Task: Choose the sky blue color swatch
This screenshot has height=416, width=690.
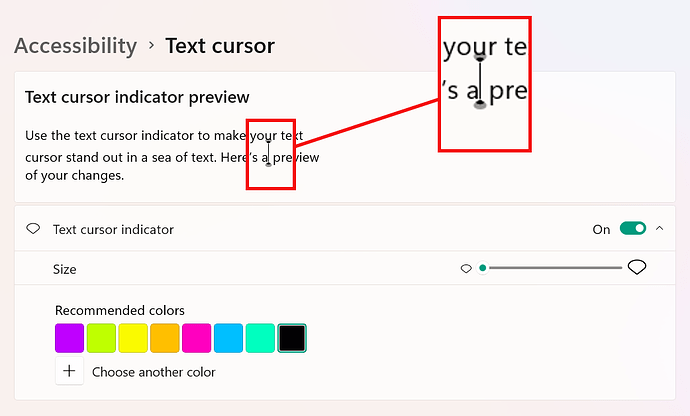Action: (x=229, y=338)
